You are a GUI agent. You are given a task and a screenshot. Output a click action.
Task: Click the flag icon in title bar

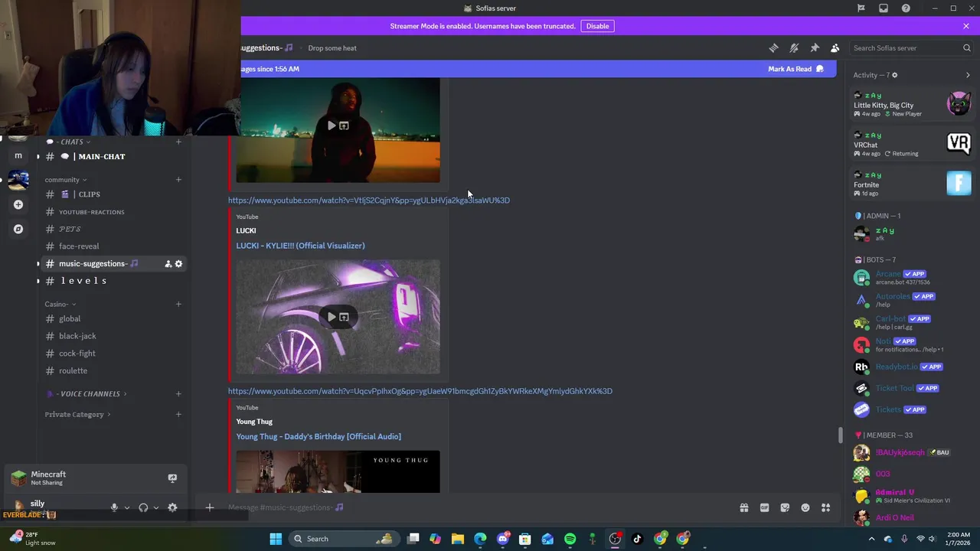(861, 8)
